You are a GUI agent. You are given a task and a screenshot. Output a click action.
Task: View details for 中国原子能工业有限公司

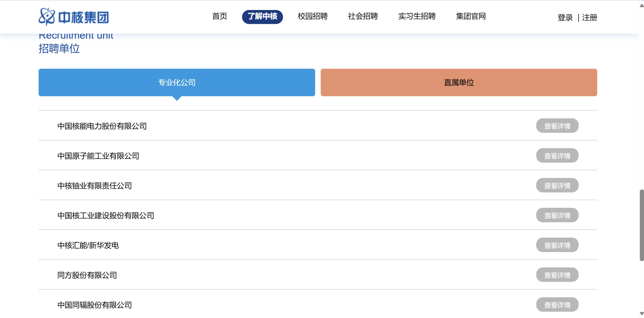click(x=557, y=155)
